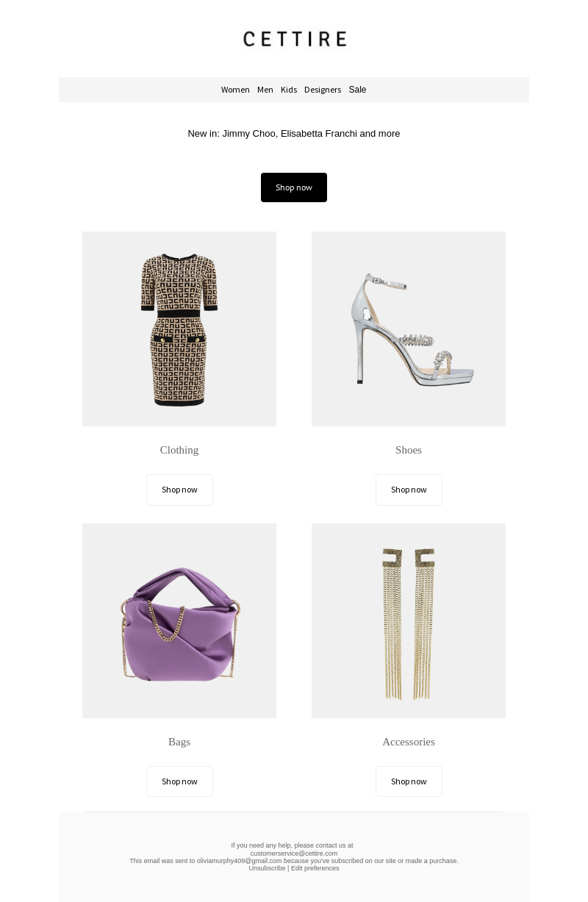Click the CETTIRE logo
The height and width of the screenshot is (902, 588).
click(294, 39)
